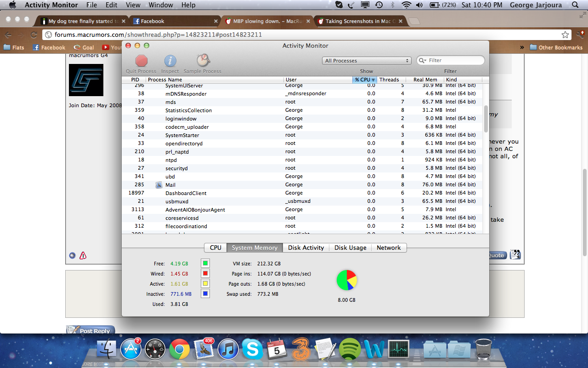Click the blue Inactive memory swatch
This screenshot has height=368, width=588.
pos(205,294)
